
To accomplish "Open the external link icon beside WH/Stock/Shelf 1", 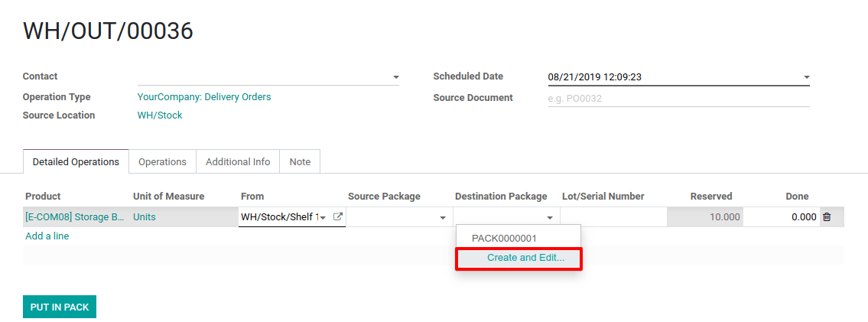I will pos(337,217).
